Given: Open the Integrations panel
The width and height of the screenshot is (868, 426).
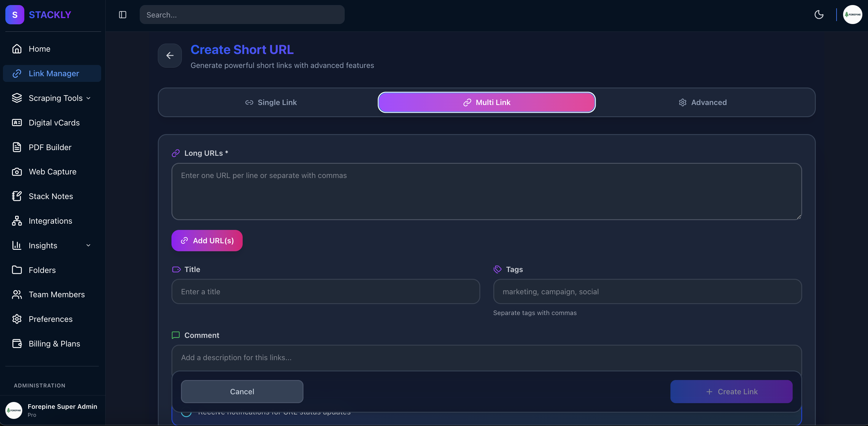Looking at the screenshot, I should pos(50,221).
